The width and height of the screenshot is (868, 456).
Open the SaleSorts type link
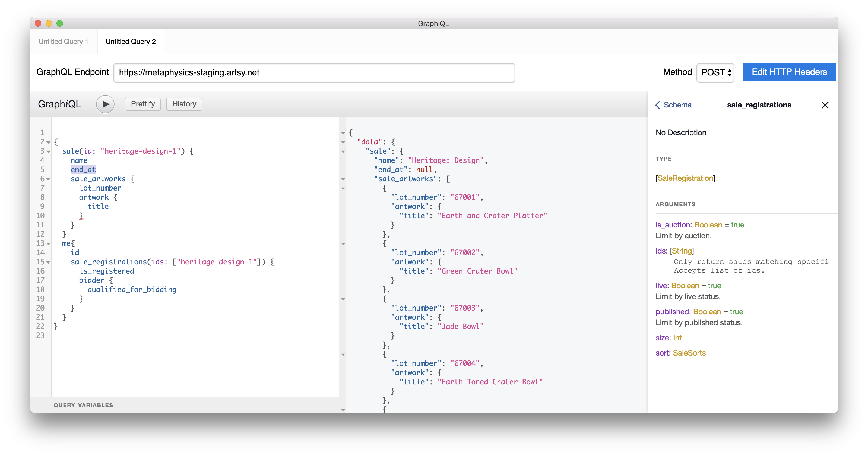[689, 353]
